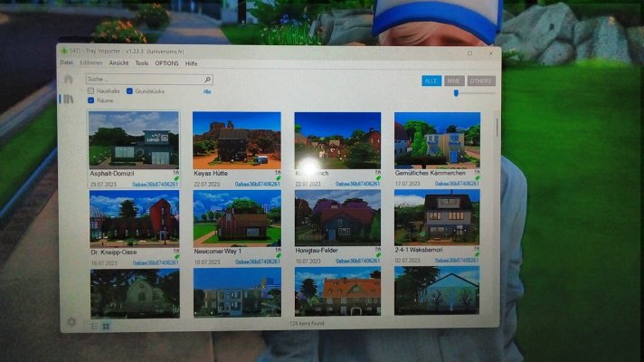Open creator ID link under Asphalt-Domizil
The height and width of the screenshot is (362, 644).
(x=155, y=185)
